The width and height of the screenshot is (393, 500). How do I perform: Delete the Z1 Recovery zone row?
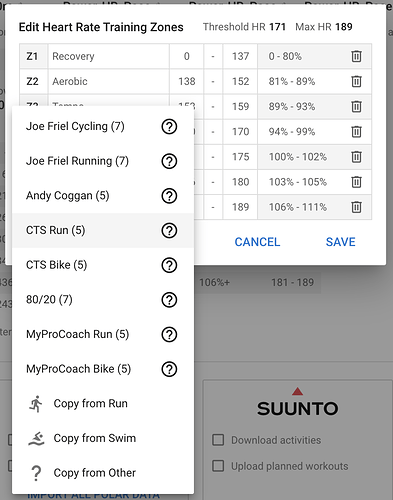[x=356, y=56]
